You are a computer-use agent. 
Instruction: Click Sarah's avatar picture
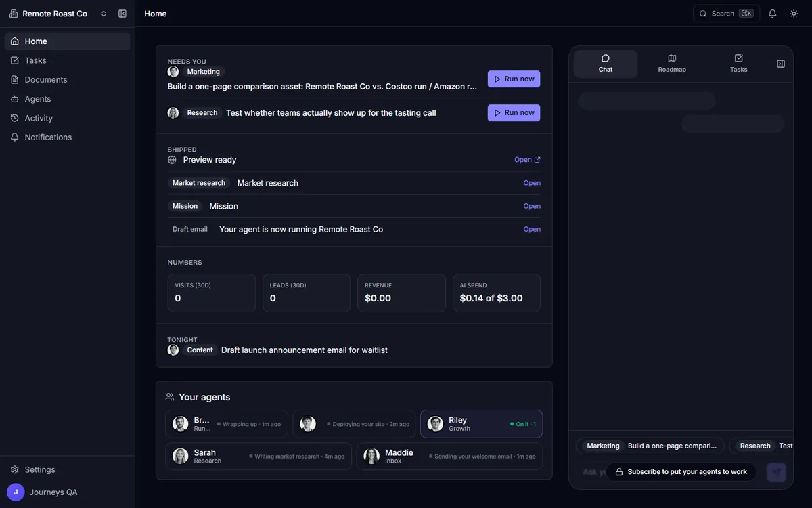180,457
